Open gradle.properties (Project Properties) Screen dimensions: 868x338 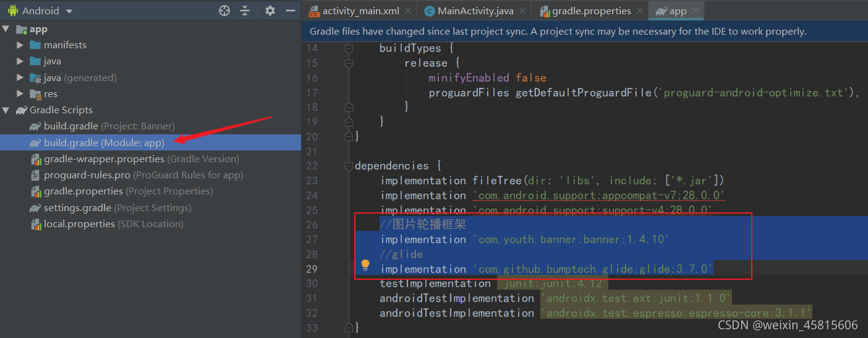tap(128, 191)
